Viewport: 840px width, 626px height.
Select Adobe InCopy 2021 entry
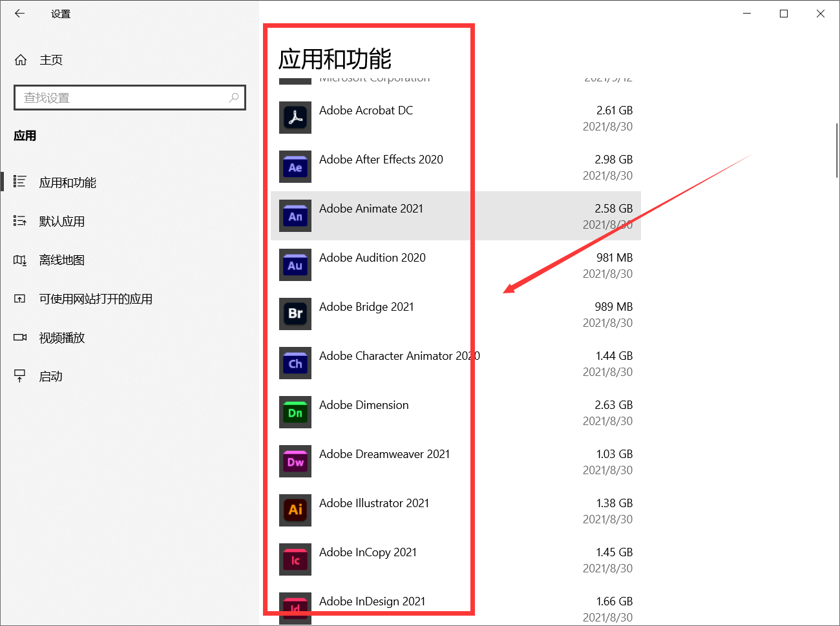pos(456,559)
